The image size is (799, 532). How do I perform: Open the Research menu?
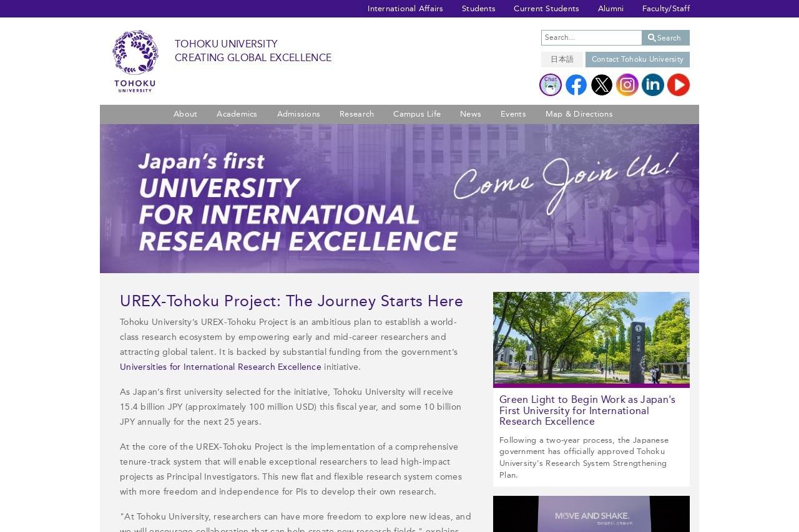coord(356,114)
